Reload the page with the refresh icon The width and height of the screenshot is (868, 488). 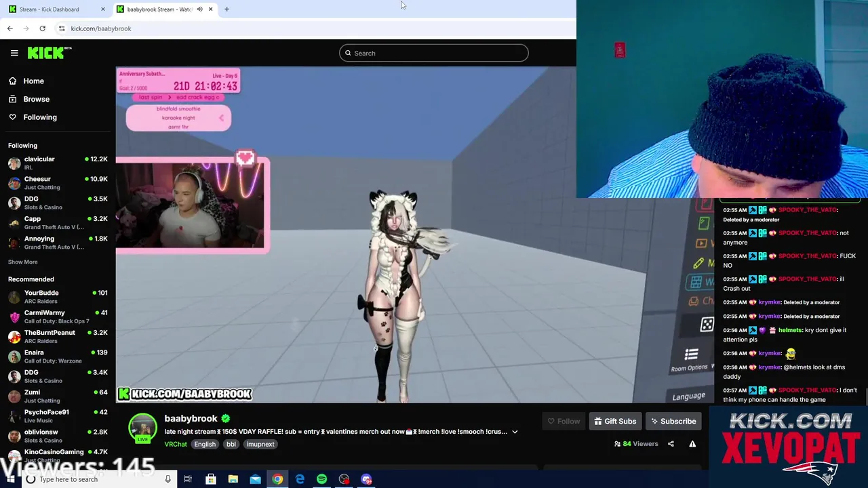click(x=42, y=28)
